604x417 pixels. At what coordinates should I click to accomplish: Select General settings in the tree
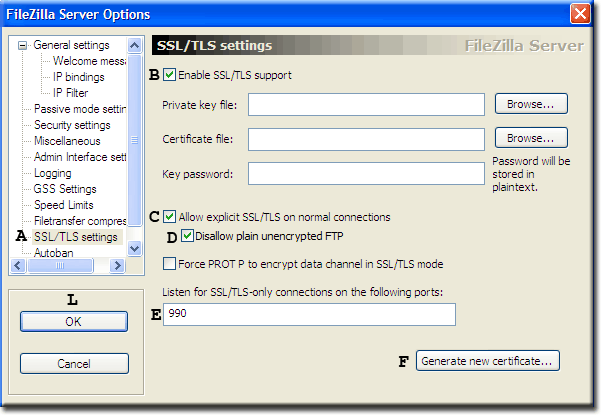[x=71, y=45]
